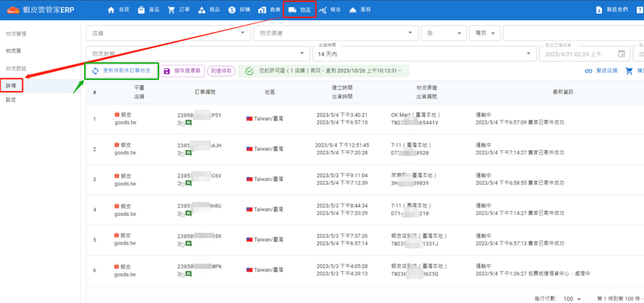Expand the 物流狀態 dropdown
This screenshot has width=644, height=303.
pyautogui.click(x=198, y=54)
